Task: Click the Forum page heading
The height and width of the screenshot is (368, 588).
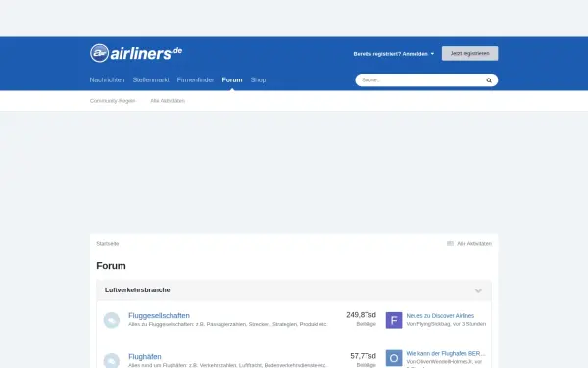Action: [x=111, y=266]
